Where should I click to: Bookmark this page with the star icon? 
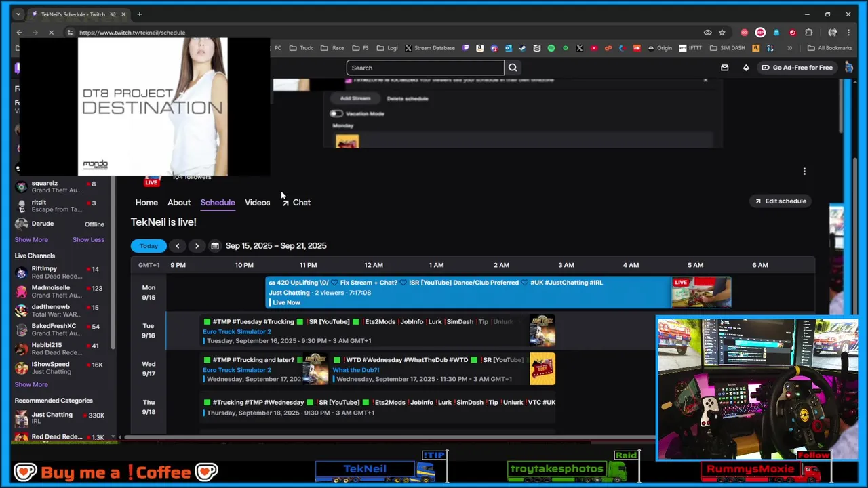(722, 33)
